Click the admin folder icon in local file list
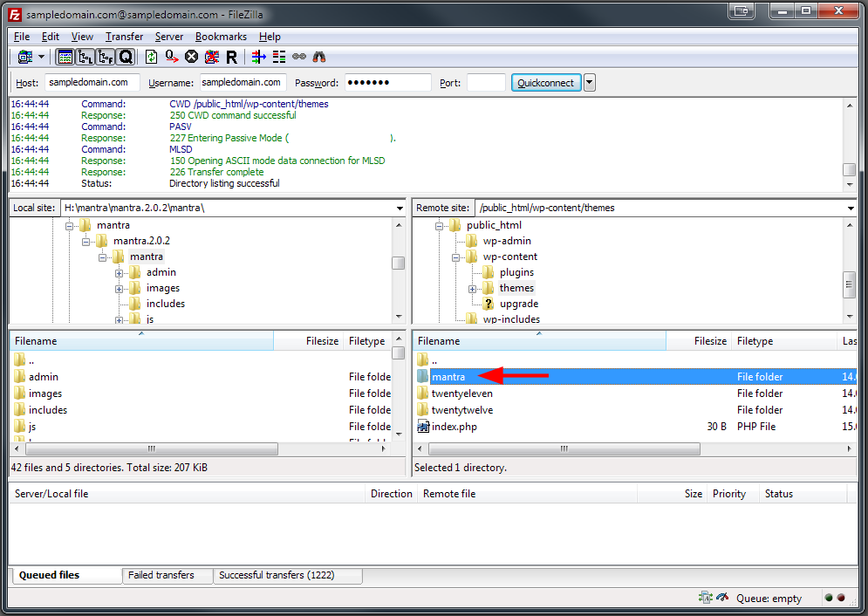Viewport: 868px width, 616px height. coord(20,376)
